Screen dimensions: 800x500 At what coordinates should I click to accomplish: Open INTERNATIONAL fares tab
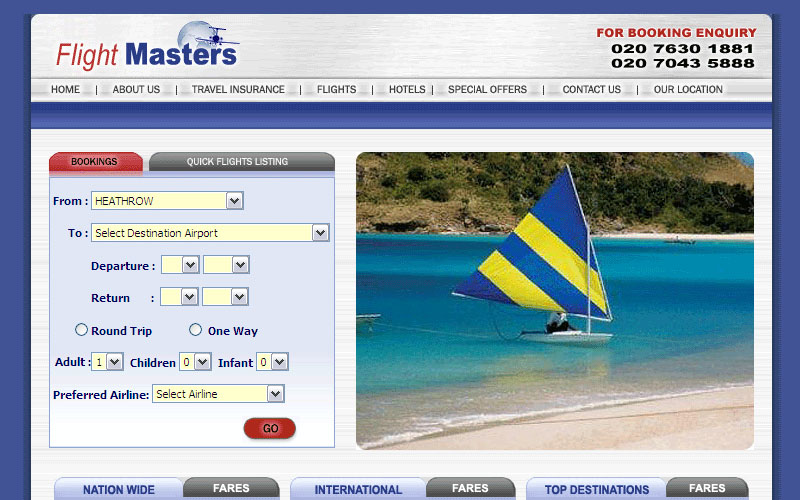(x=358, y=489)
